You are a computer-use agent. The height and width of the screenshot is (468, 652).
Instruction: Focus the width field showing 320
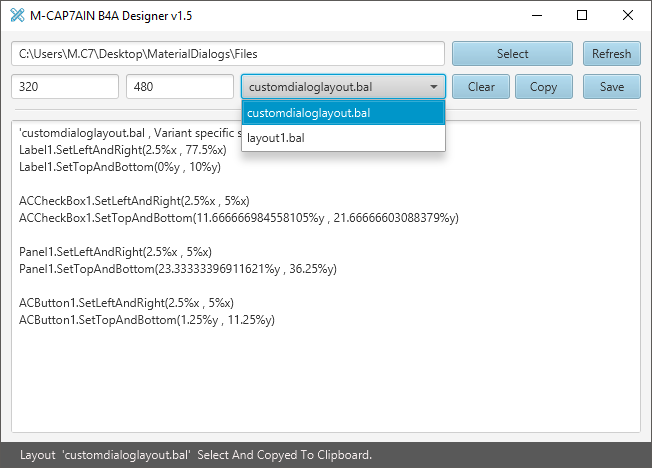click(65, 87)
